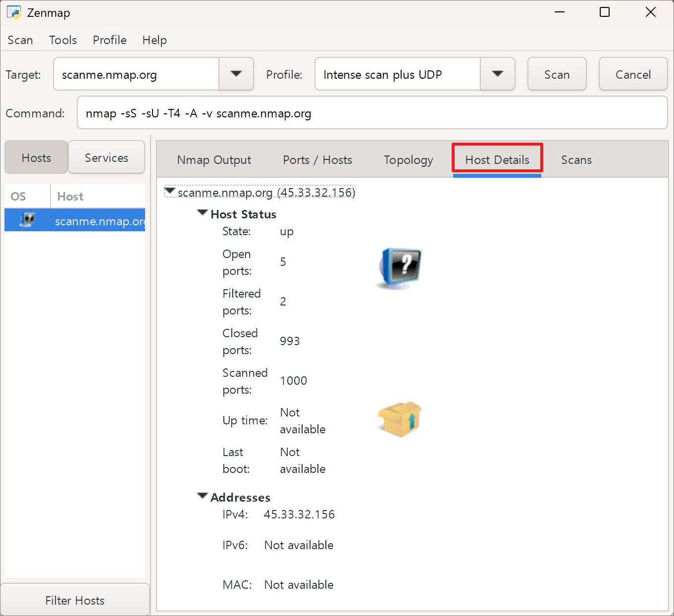Open the Profile dropdown arrow

(x=498, y=74)
